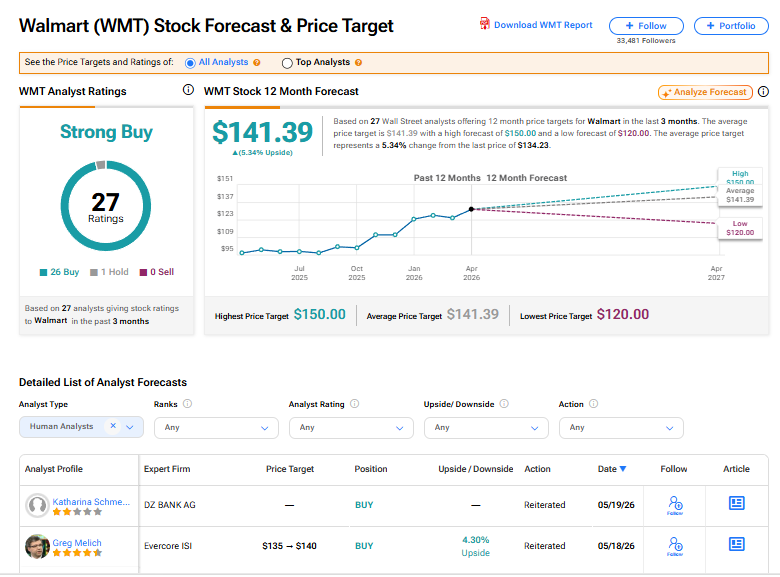This screenshot has height=577, width=780.
Task: Select the All Analysts radio button
Action: [190, 63]
